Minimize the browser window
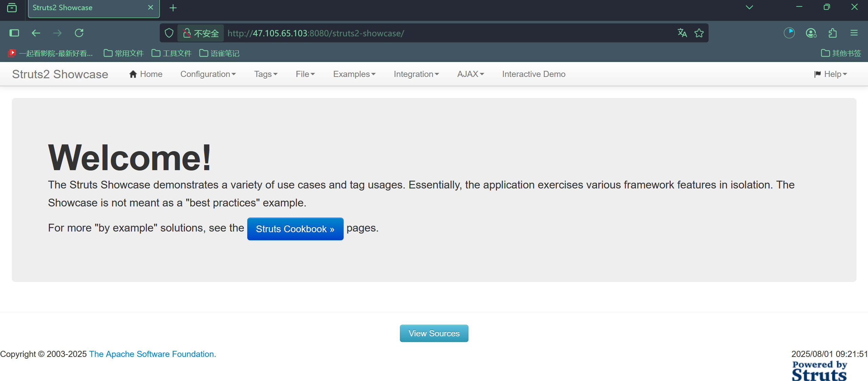Screen dimensions: 868x381 tap(799, 7)
